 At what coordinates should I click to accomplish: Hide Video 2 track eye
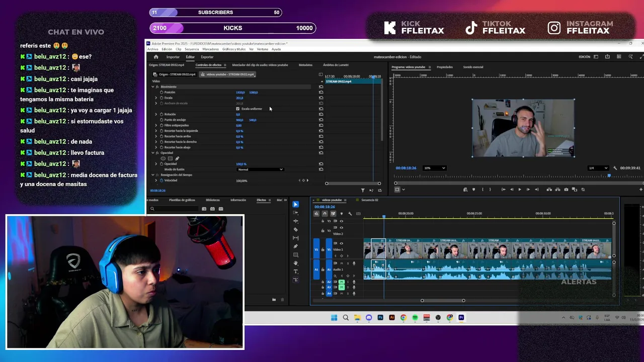[342, 227]
